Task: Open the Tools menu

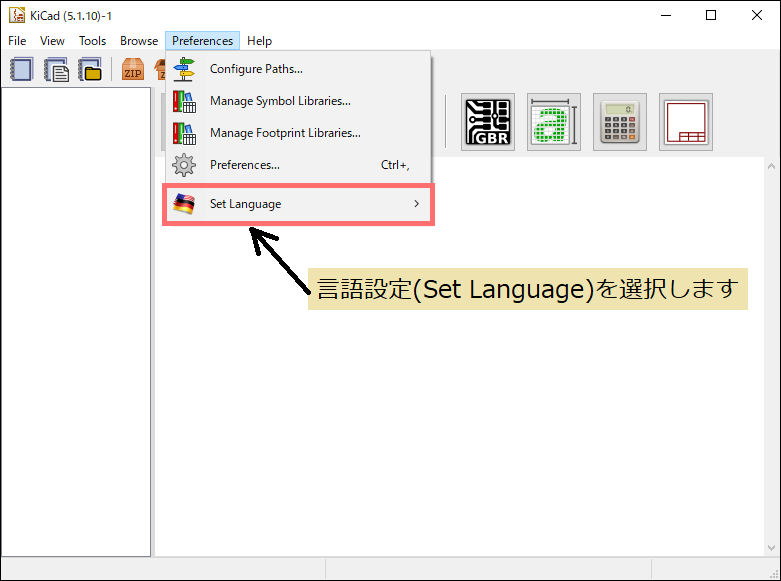Action: [x=93, y=41]
